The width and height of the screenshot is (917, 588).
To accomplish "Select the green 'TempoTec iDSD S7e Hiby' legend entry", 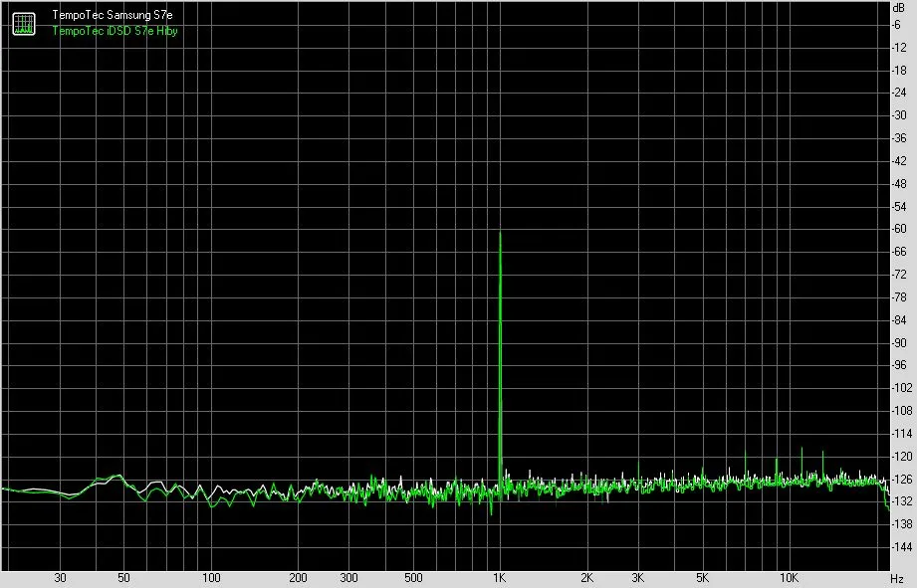I will click(x=115, y=31).
